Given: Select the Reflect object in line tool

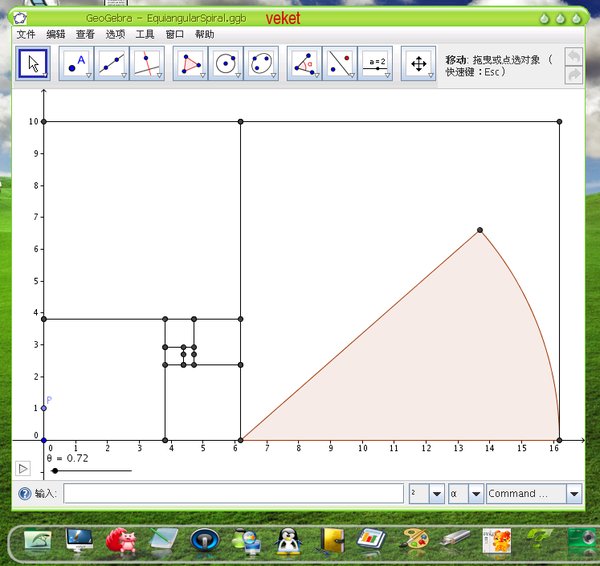Looking at the screenshot, I should [x=340, y=63].
